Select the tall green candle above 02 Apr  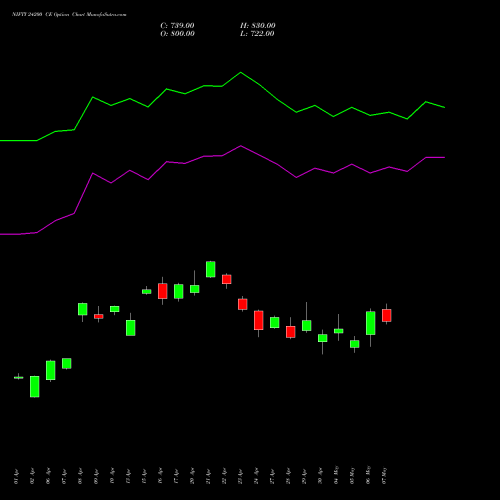[x=35, y=387]
